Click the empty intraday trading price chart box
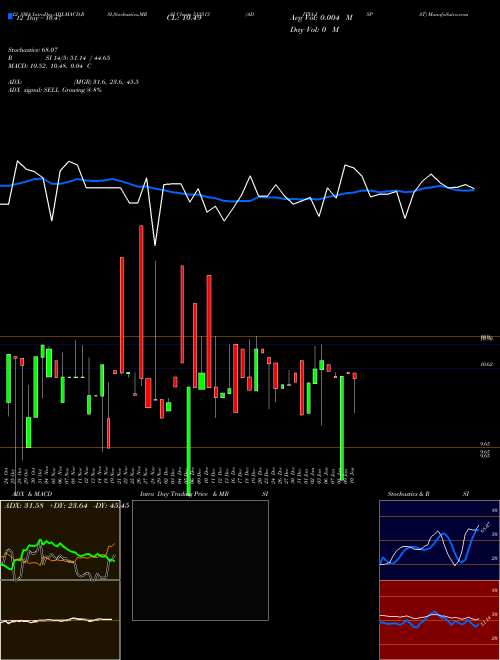Viewport: 500px width, 660px height. click(x=200, y=560)
